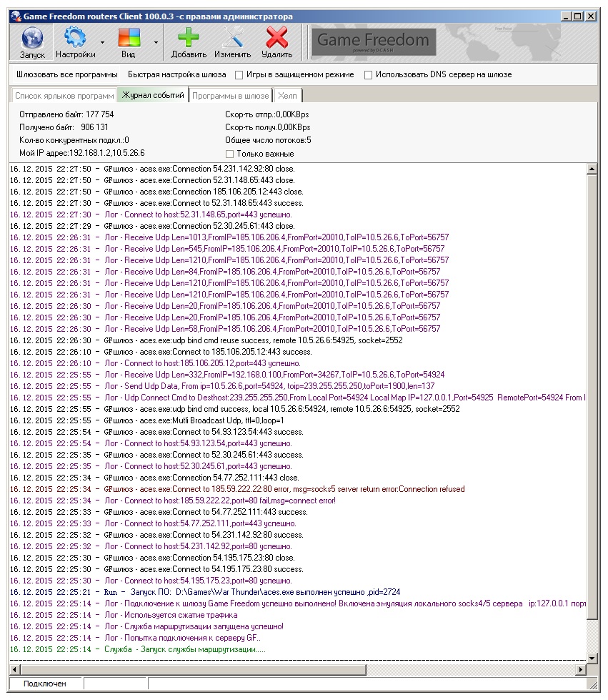Click the Подключен status bar entry

coord(44,684)
